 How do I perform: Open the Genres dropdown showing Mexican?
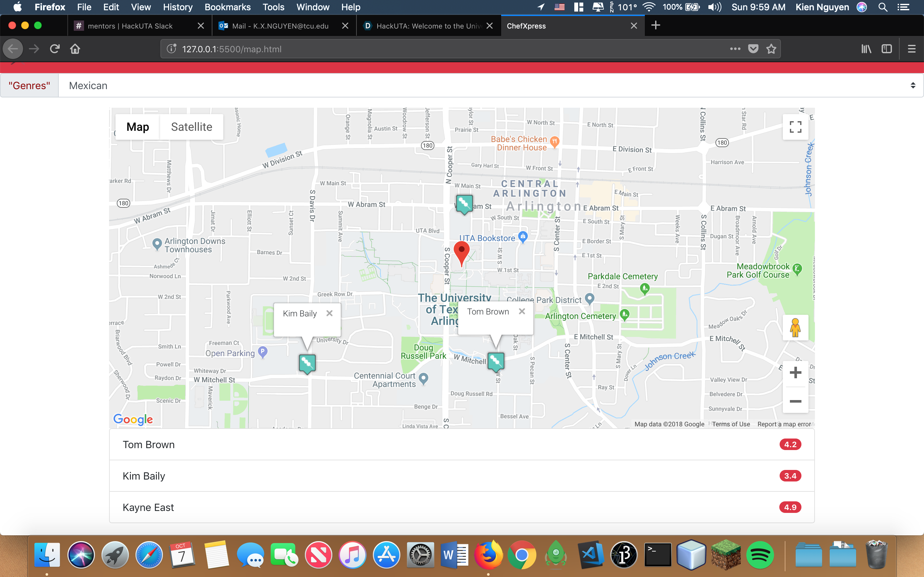point(490,86)
